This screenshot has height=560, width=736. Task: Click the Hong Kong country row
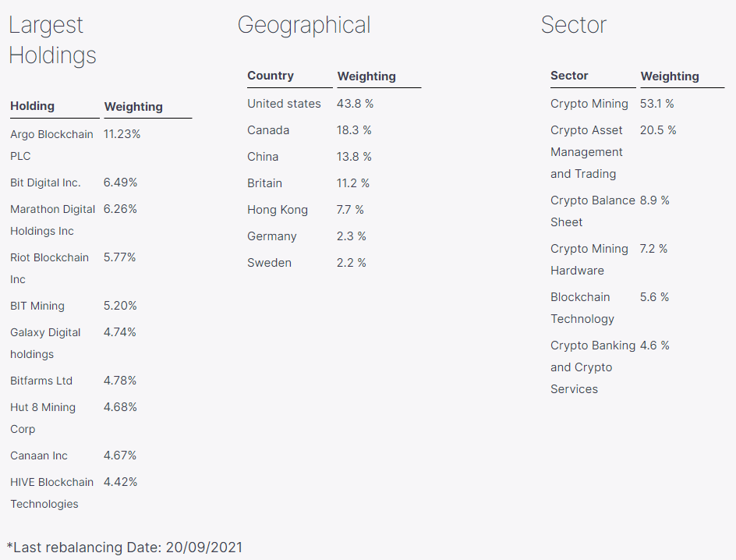tap(278, 210)
